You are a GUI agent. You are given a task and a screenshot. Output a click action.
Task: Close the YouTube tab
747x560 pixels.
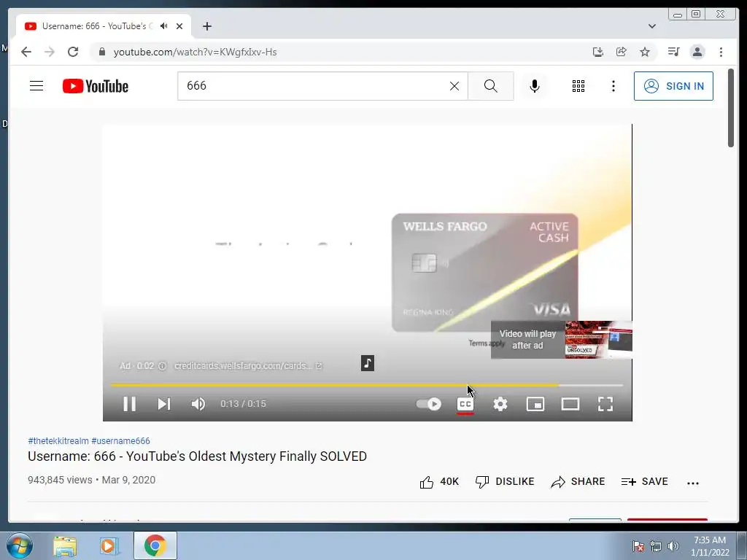(179, 26)
